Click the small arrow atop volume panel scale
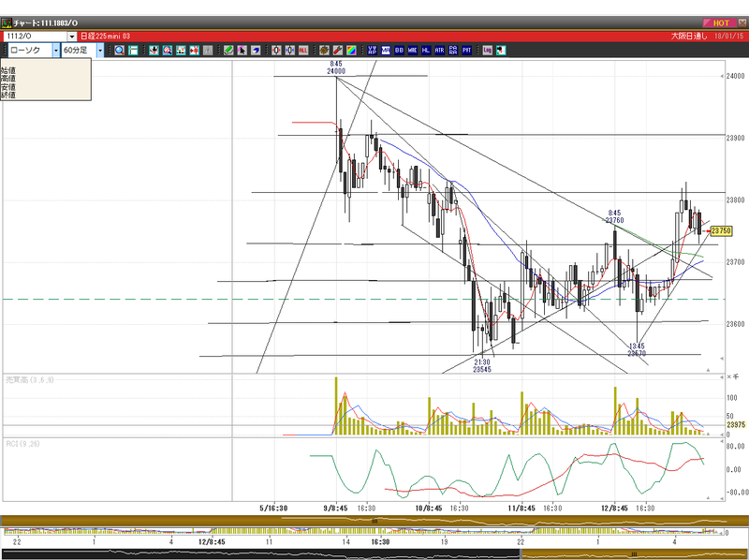Viewport: 749px width, 560px height. pos(722,377)
